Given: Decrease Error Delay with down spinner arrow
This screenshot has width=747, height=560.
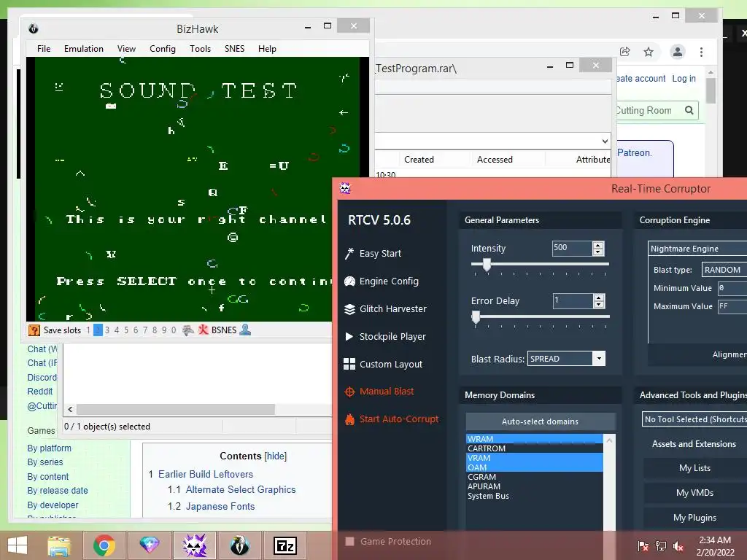Looking at the screenshot, I should coord(599,304).
